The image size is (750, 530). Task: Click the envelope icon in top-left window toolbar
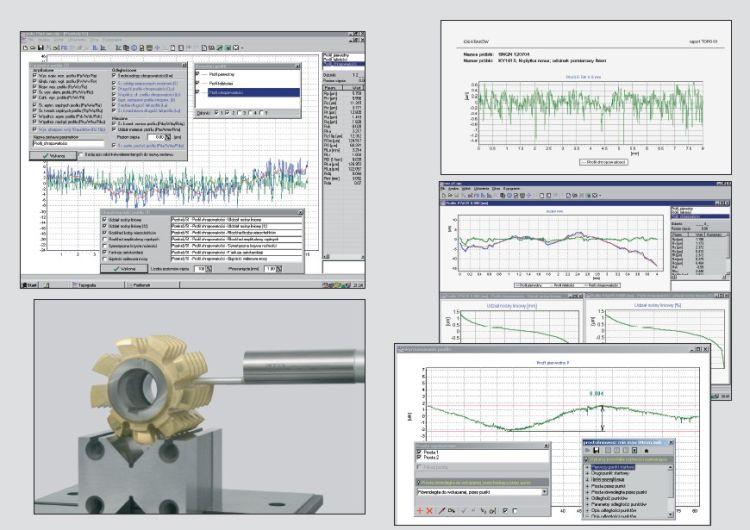tap(236, 48)
